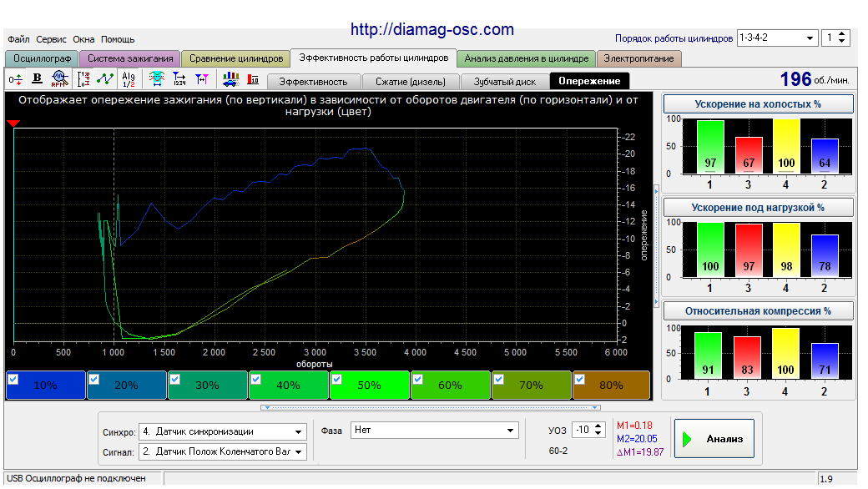Image resolution: width=868 pixels, height=489 pixels.
Task: Uncheck the 10% load checkbox
Action: point(13,380)
